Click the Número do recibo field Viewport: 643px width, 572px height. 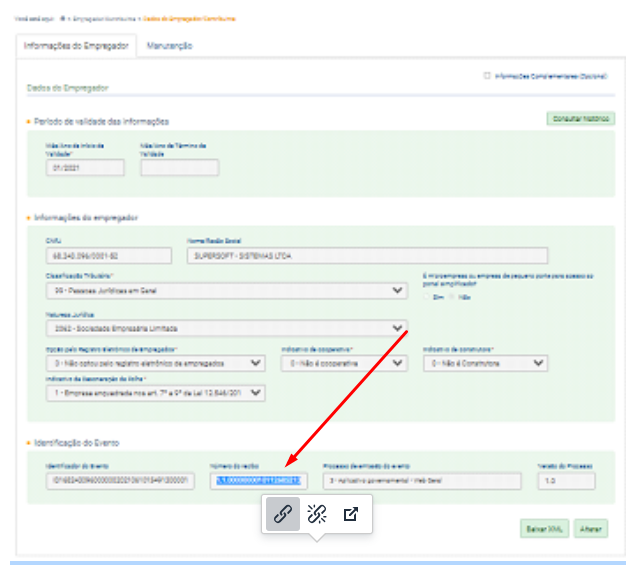click(x=259, y=481)
